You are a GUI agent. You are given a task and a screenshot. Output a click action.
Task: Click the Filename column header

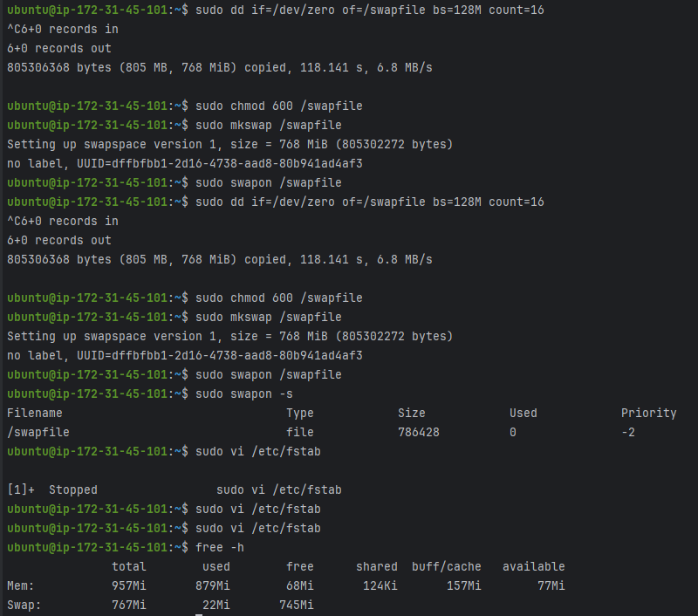[35, 413]
